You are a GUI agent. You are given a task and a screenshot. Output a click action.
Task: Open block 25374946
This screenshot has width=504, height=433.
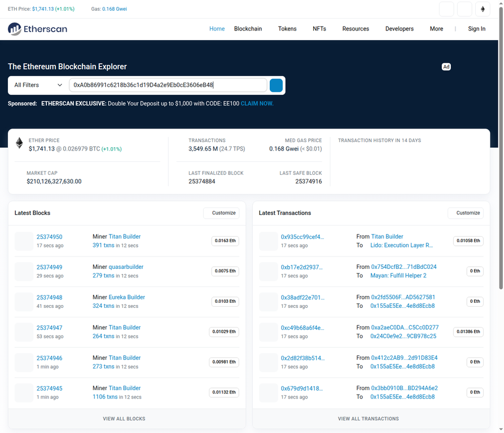tap(50, 358)
